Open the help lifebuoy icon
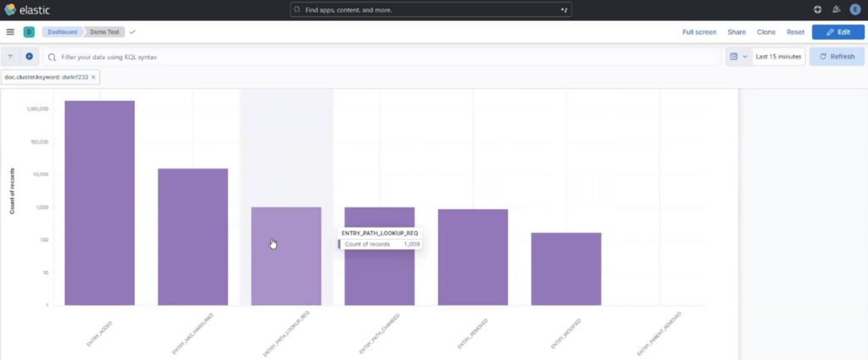Image resolution: width=868 pixels, height=360 pixels. pos(817,9)
